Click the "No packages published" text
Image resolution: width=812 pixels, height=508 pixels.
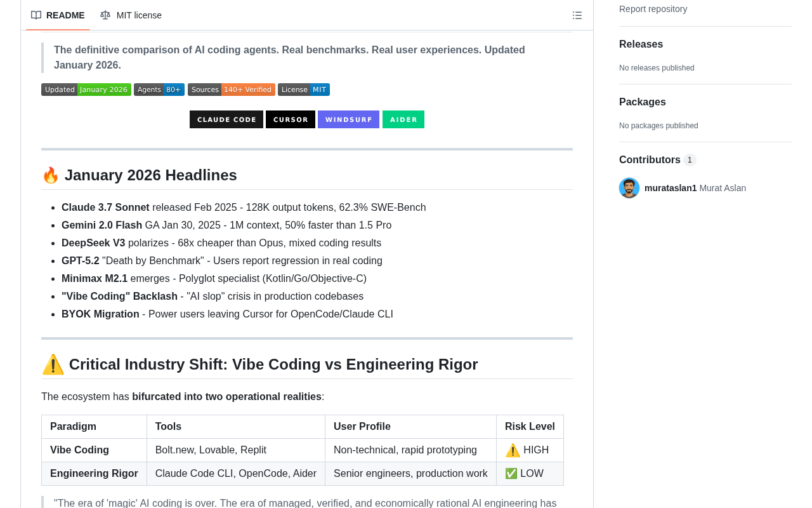(x=658, y=126)
